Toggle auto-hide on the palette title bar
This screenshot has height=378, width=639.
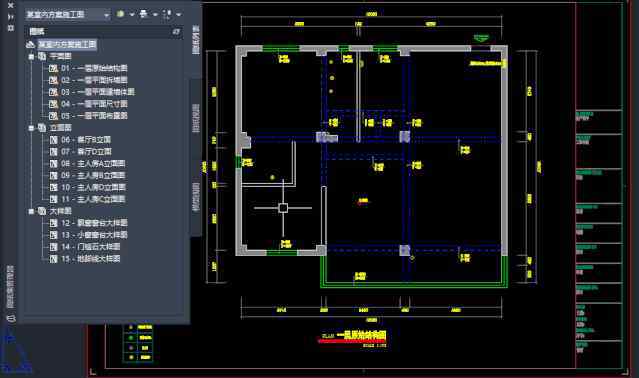(11, 17)
